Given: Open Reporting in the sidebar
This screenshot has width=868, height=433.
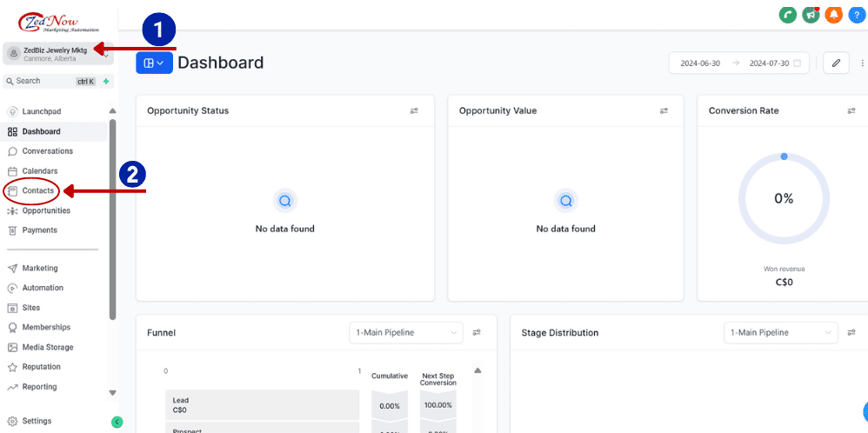Looking at the screenshot, I should click(x=39, y=387).
